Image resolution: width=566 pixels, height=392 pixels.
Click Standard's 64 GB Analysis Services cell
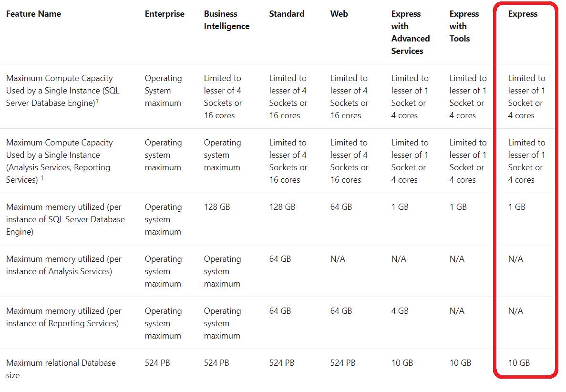coord(280,259)
